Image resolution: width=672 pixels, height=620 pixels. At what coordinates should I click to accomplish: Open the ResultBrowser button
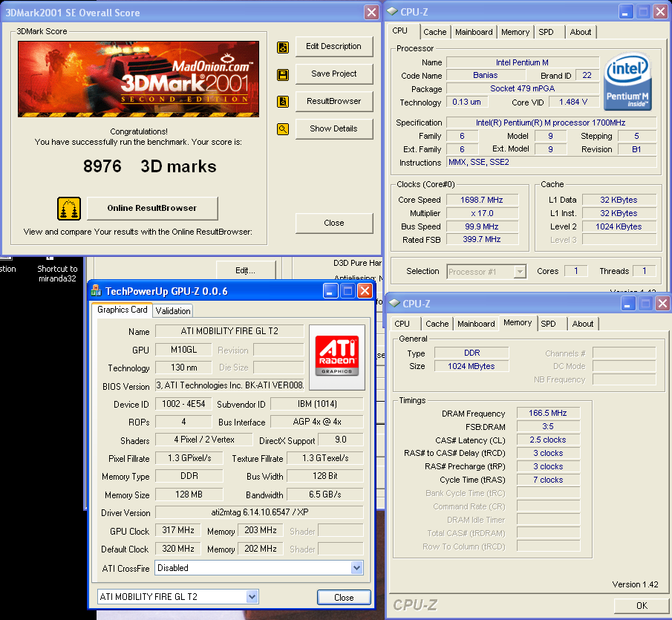coord(334,101)
